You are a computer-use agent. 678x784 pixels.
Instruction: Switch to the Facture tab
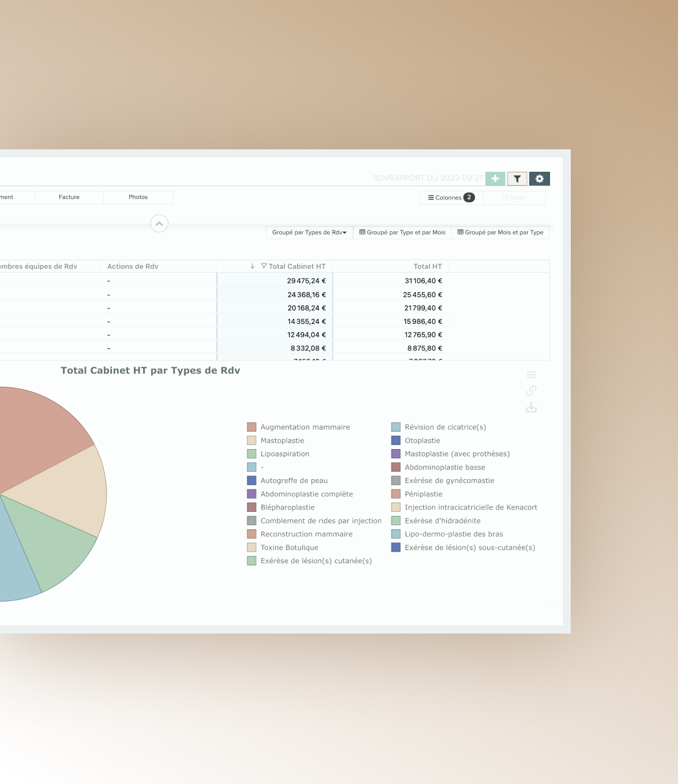point(69,197)
